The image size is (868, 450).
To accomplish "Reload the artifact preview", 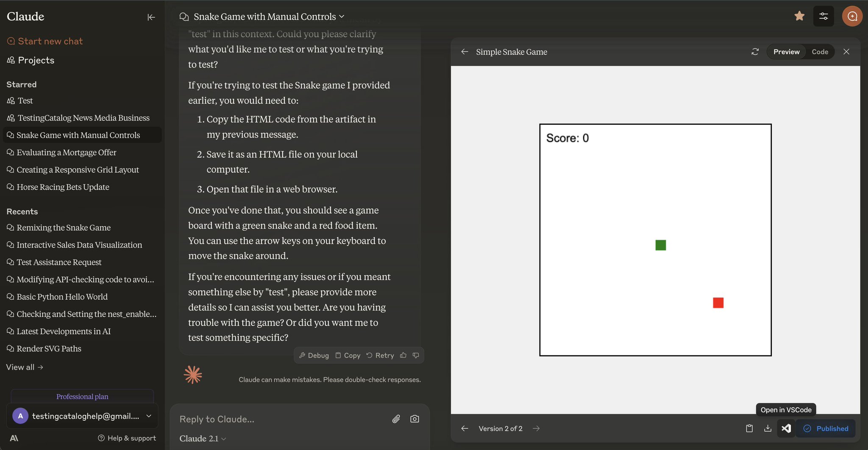I will (755, 52).
